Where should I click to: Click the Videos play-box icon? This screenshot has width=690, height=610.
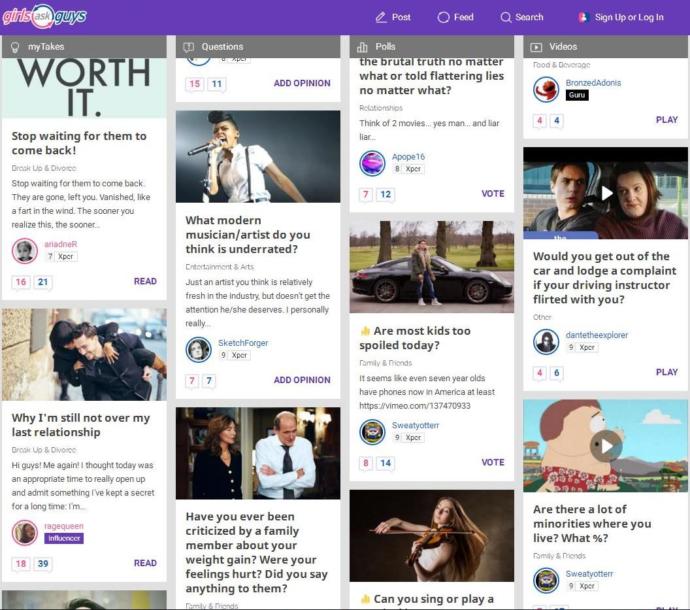536,47
